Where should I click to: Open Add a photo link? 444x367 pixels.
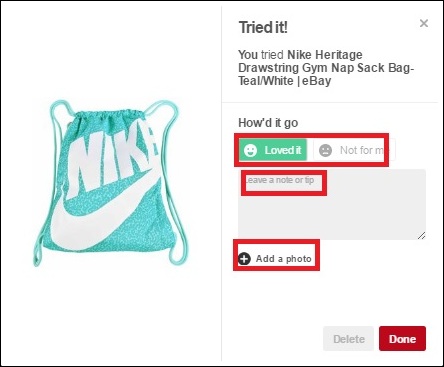point(275,259)
